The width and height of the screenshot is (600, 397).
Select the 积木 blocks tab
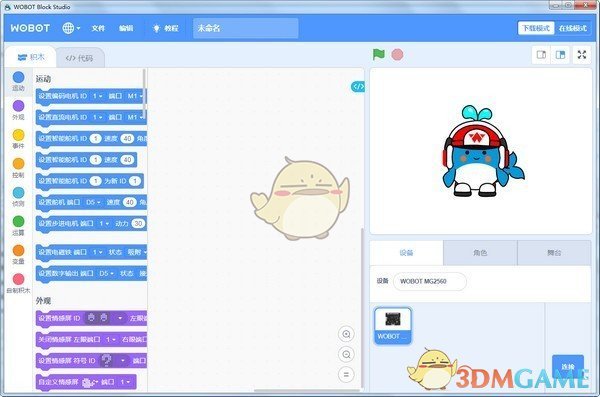[x=31, y=57]
